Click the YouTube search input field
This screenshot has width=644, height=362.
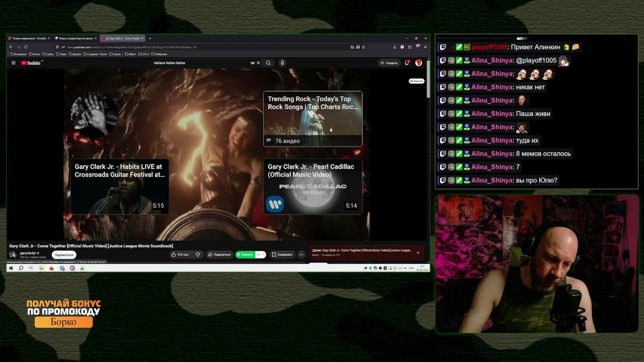tap(201, 63)
